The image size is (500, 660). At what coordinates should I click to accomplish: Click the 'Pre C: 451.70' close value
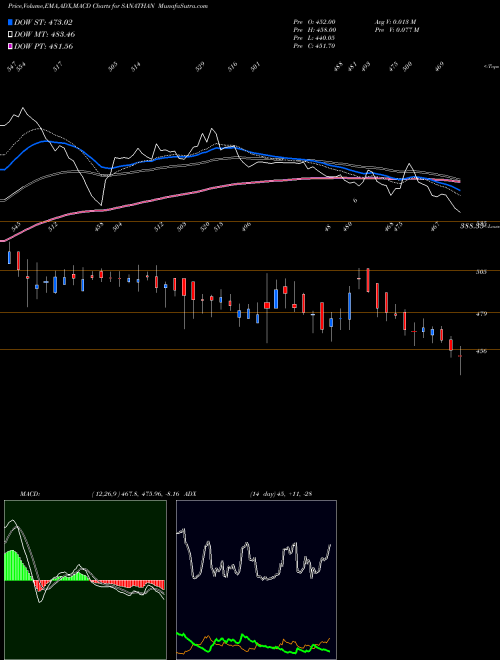tap(314, 46)
